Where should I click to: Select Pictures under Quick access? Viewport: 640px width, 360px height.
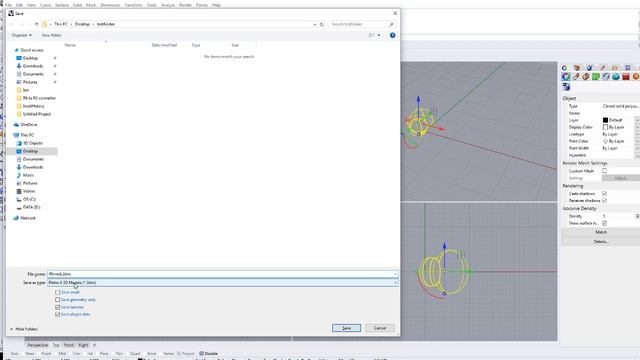pos(30,82)
